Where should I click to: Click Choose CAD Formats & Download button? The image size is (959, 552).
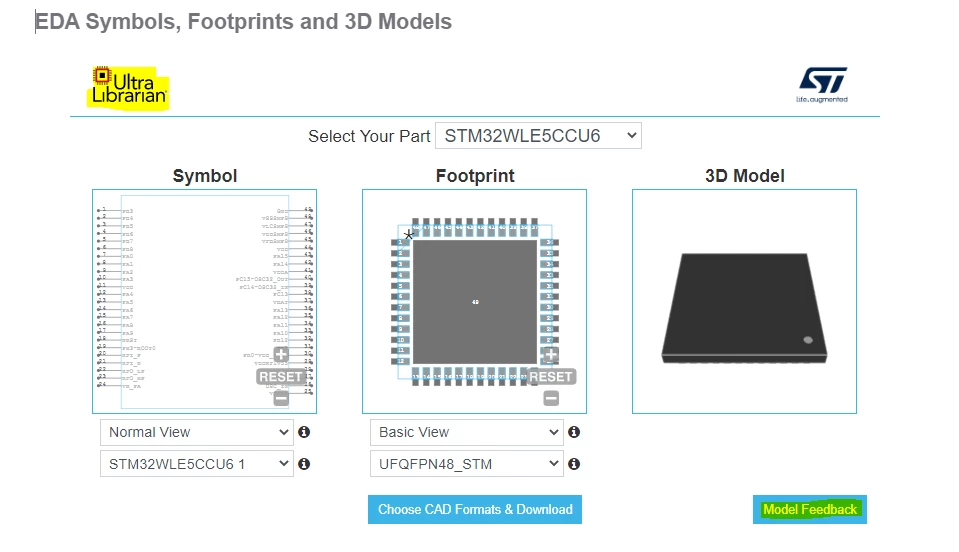[475, 509]
